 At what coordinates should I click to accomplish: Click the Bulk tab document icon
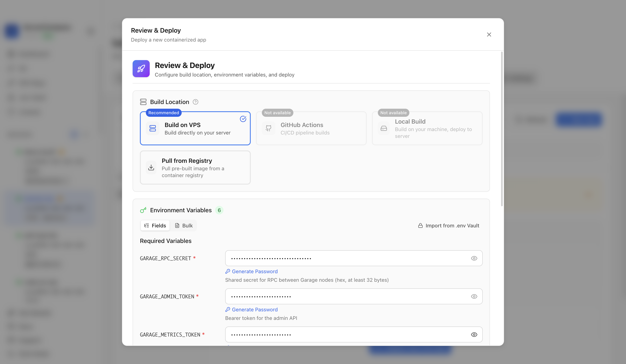point(177,225)
